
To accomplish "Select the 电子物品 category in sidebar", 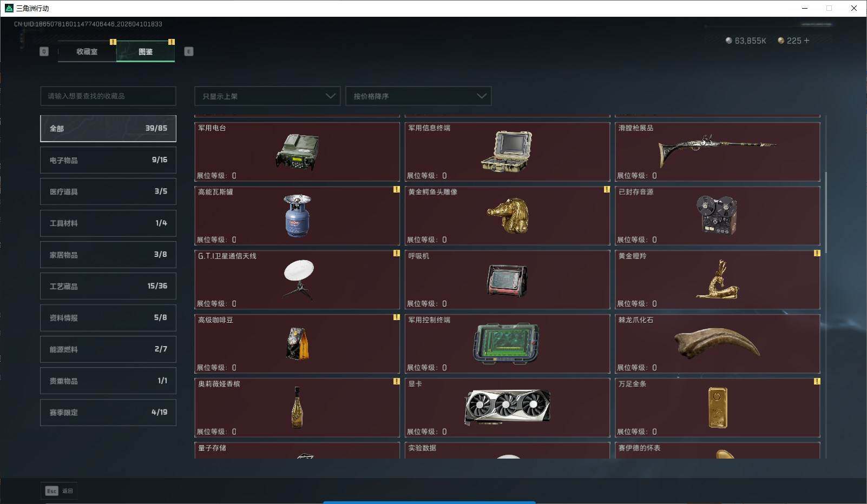I will tap(108, 160).
